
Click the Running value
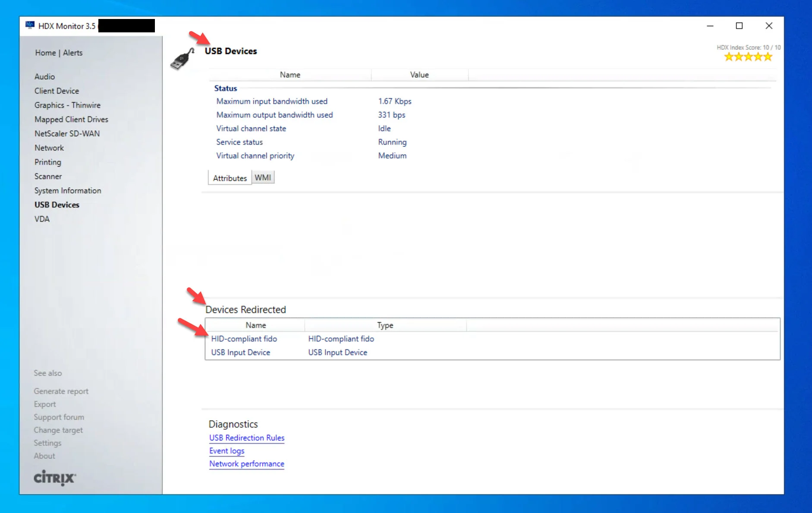392,142
